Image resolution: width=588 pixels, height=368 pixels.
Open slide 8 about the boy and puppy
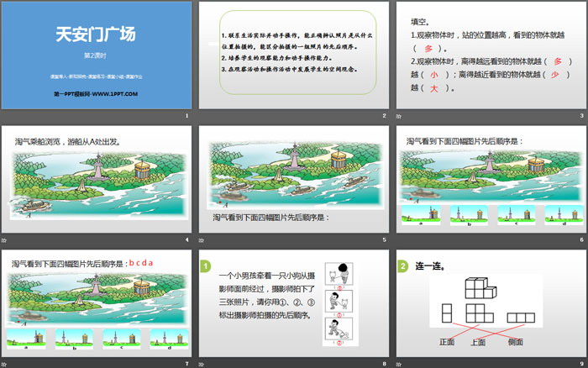(x=293, y=309)
